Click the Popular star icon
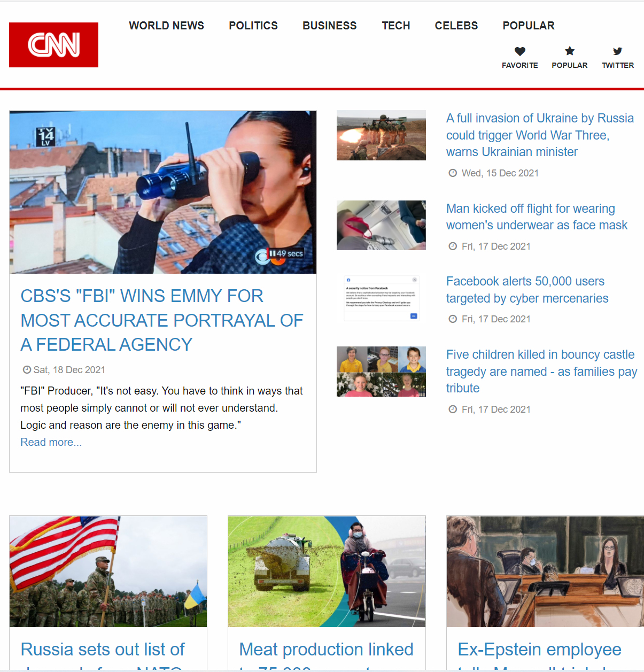This screenshot has height=672, width=644. [570, 51]
